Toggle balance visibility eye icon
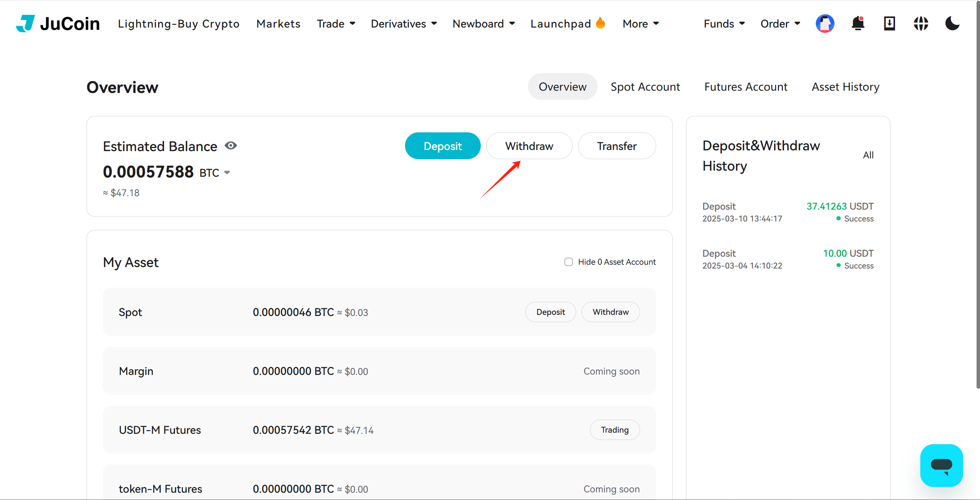The height and width of the screenshot is (500, 980). [x=231, y=146]
